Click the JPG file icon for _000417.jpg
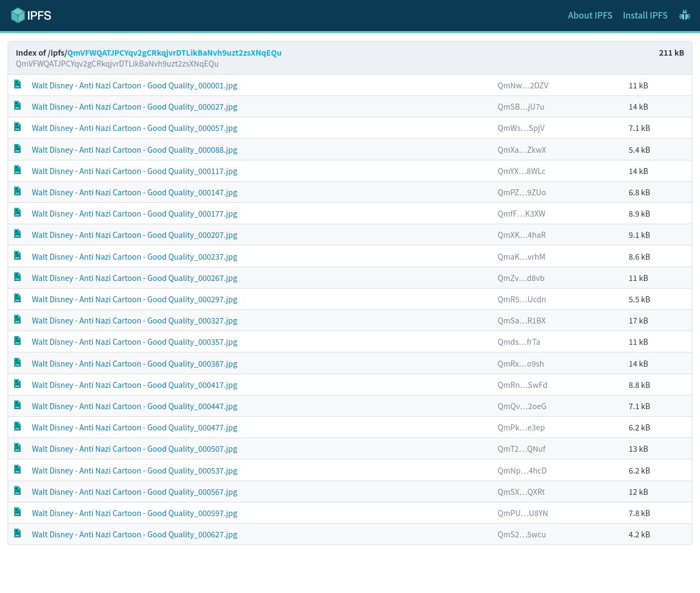700x593 pixels. [17, 384]
